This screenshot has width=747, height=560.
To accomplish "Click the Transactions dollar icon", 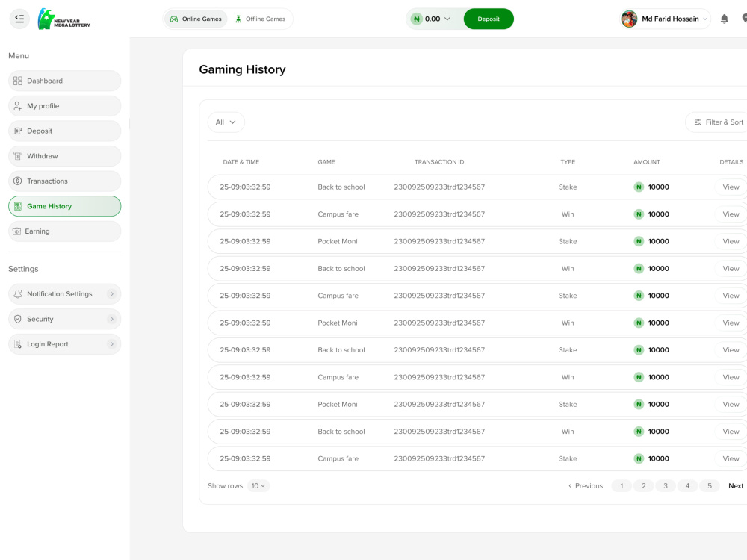I will 18,181.
